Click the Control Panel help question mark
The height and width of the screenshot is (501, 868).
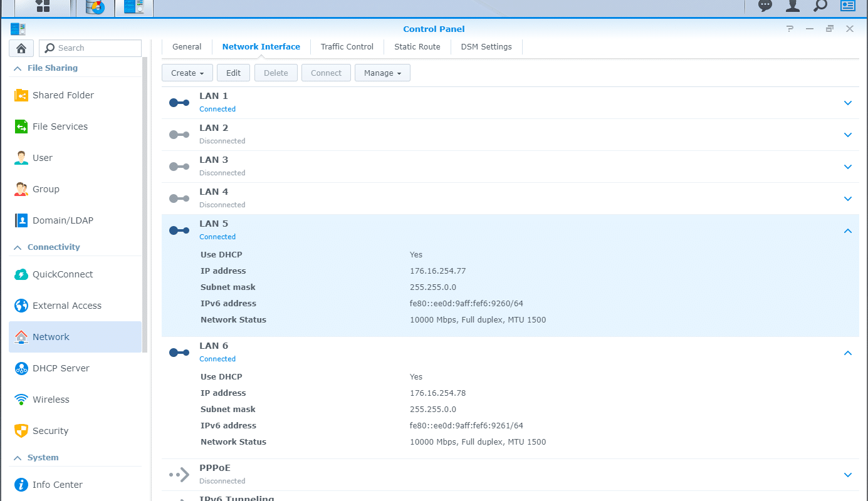click(790, 29)
